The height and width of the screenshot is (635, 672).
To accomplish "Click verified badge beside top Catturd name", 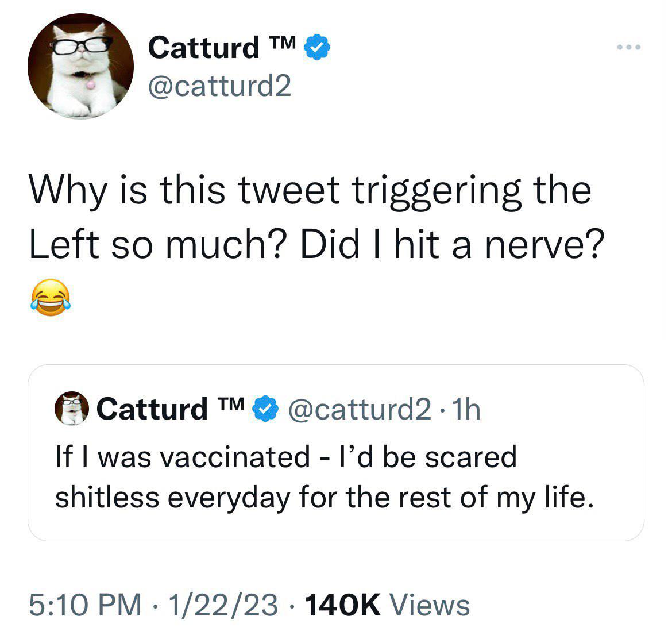I will point(317,47).
